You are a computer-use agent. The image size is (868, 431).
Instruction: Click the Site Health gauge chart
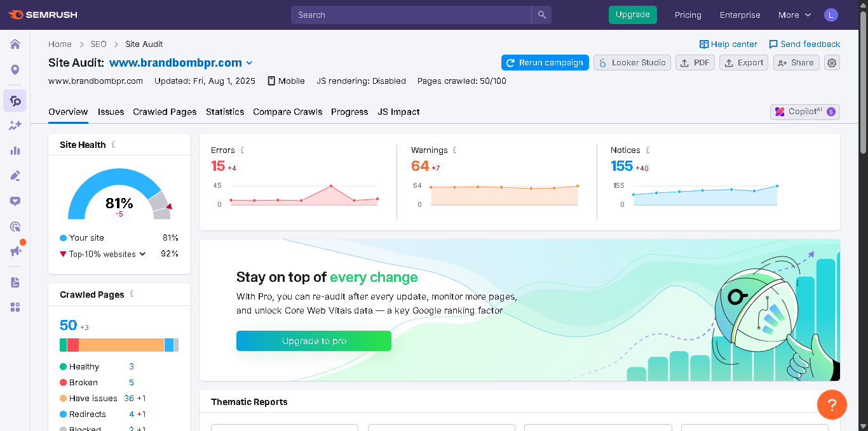coord(119,194)
